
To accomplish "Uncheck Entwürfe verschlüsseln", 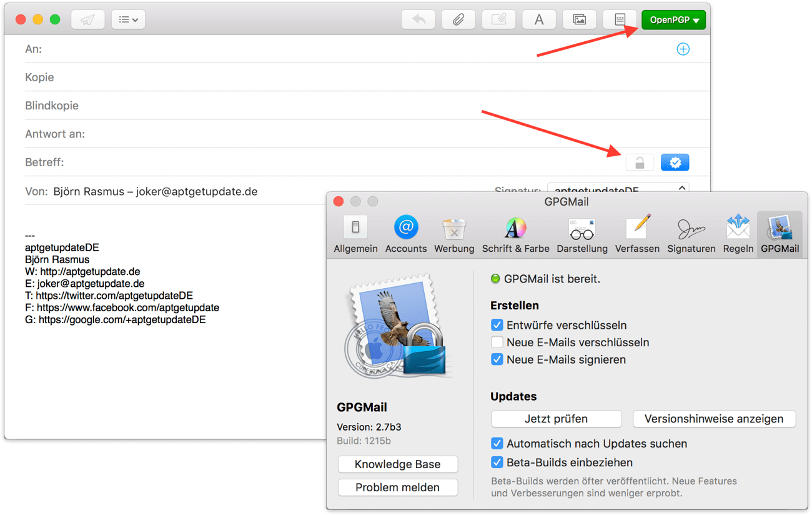I will pyautogui.click(x=497, y=325).
